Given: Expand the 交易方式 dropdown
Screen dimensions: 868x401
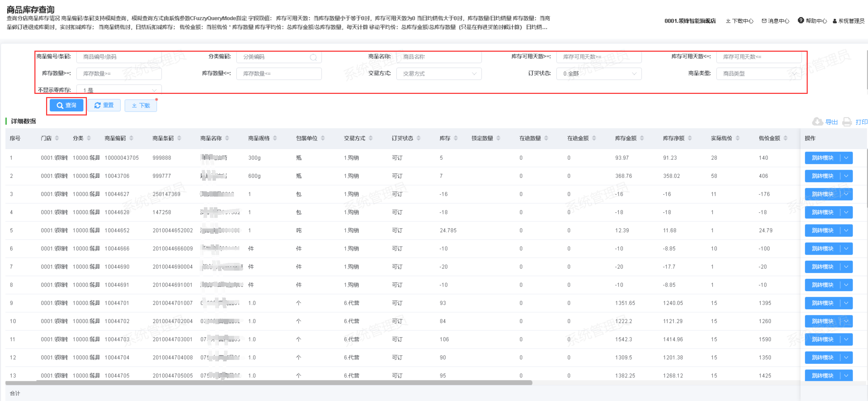Looking at the screenshot, I should pyautogui.click(x=439, y=74).
